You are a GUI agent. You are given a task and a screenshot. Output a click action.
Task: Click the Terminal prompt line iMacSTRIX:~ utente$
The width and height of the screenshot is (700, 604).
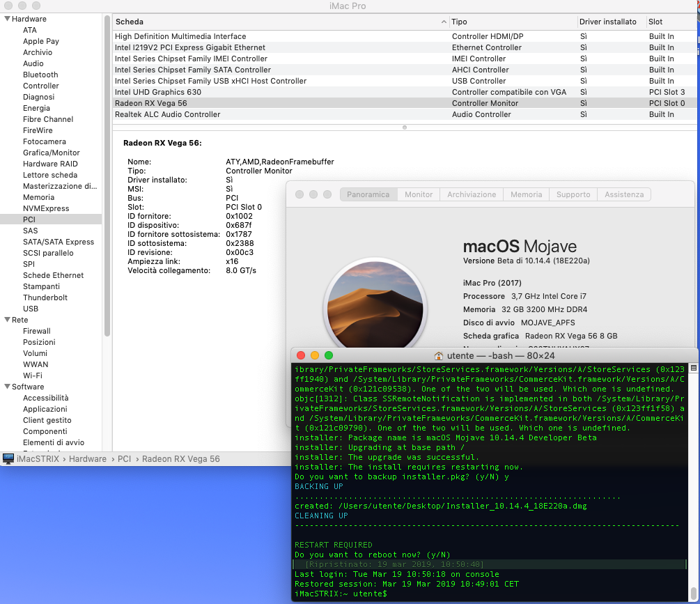341,594
